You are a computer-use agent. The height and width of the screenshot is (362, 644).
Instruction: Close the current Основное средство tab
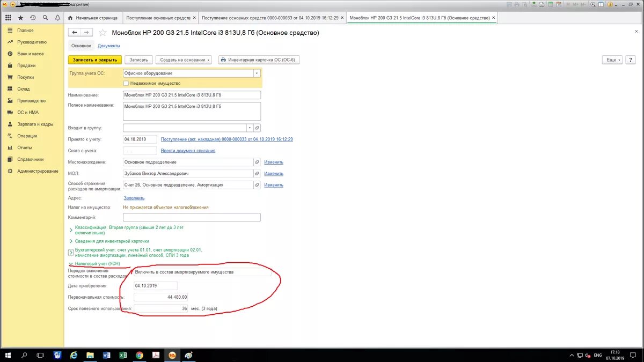[x=494, y=18]
